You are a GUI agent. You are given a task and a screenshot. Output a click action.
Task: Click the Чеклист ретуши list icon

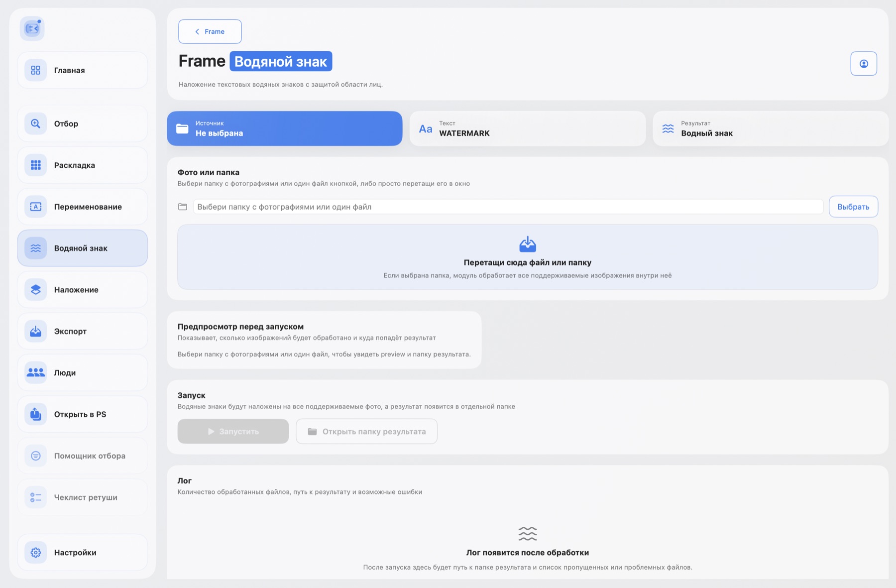point(36,497)
